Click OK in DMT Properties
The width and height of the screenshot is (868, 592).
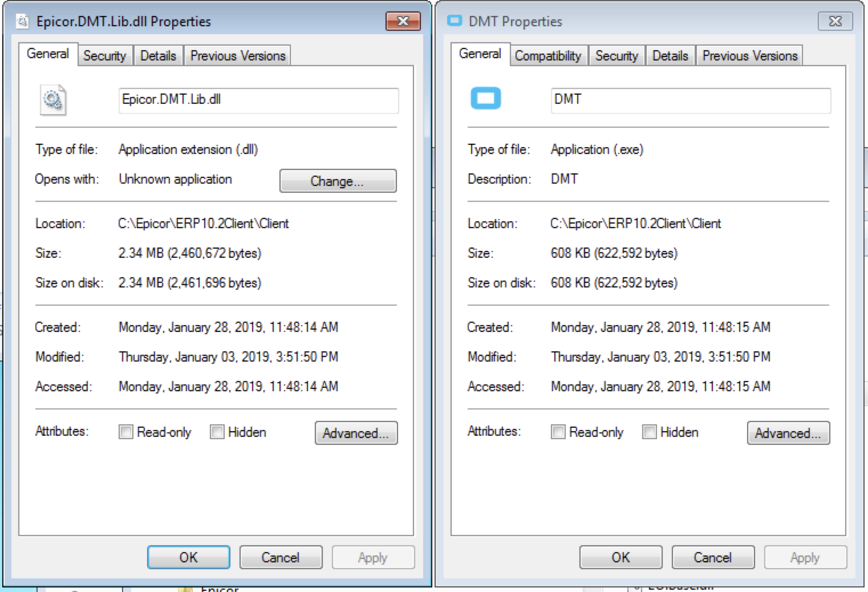[x=621, y=557]
